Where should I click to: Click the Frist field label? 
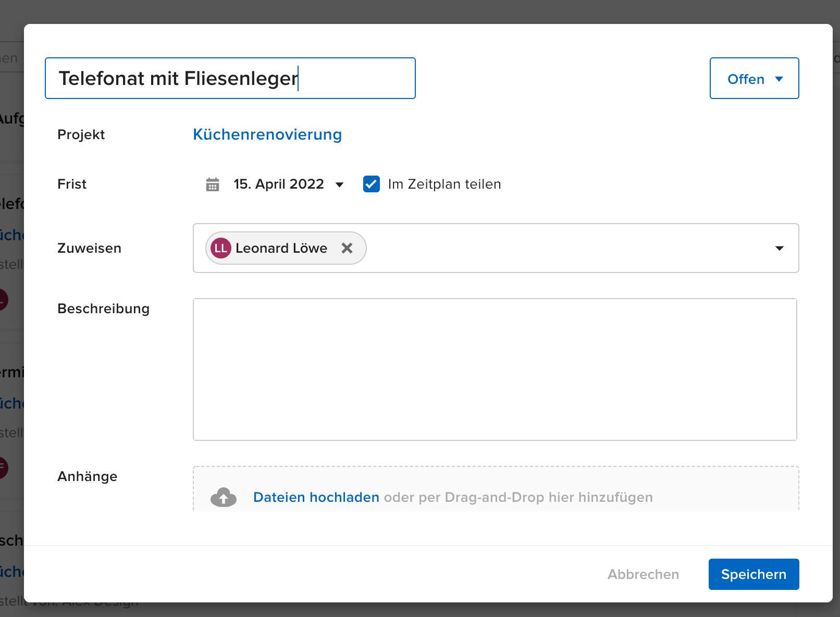(72, 184)
